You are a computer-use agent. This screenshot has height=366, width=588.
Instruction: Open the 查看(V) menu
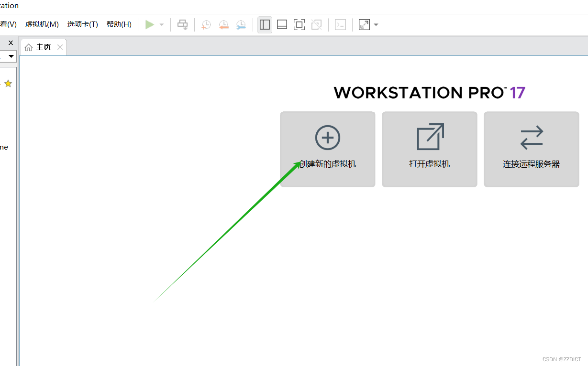click(8, 24)
